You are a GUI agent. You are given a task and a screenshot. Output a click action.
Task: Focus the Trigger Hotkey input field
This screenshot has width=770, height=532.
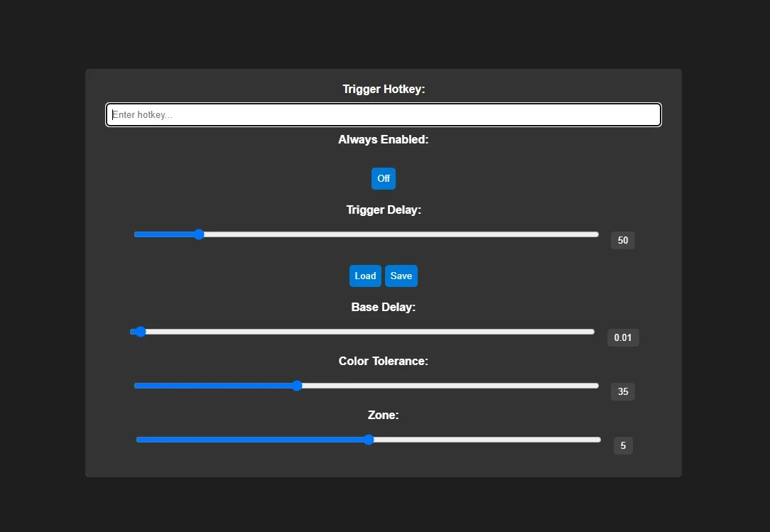[383, 114]
